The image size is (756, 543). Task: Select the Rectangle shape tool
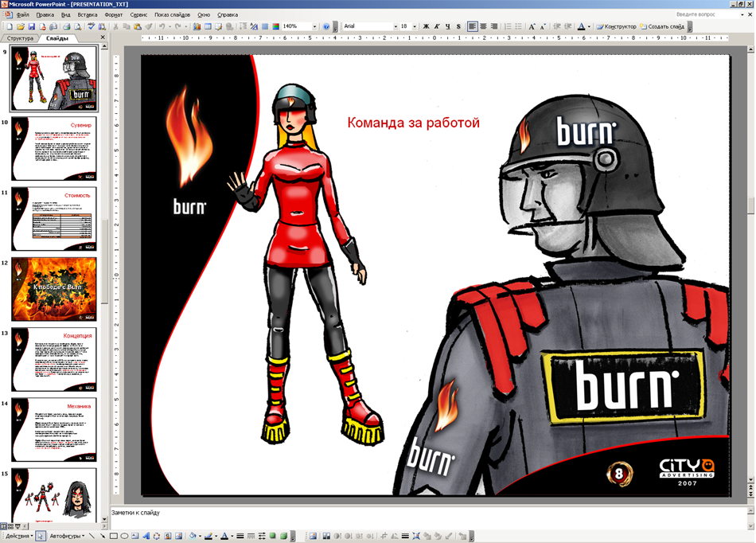pos(114,536)
